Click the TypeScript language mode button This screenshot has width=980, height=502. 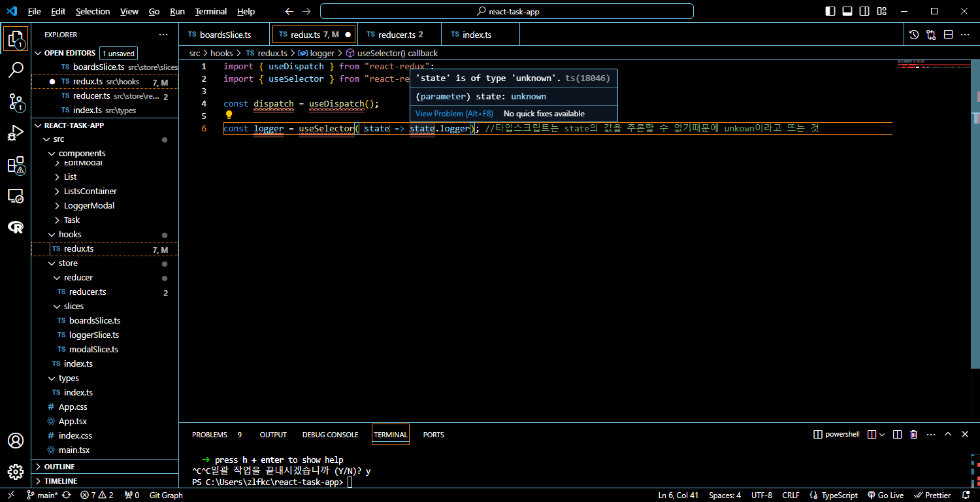[x=833, y=495]
